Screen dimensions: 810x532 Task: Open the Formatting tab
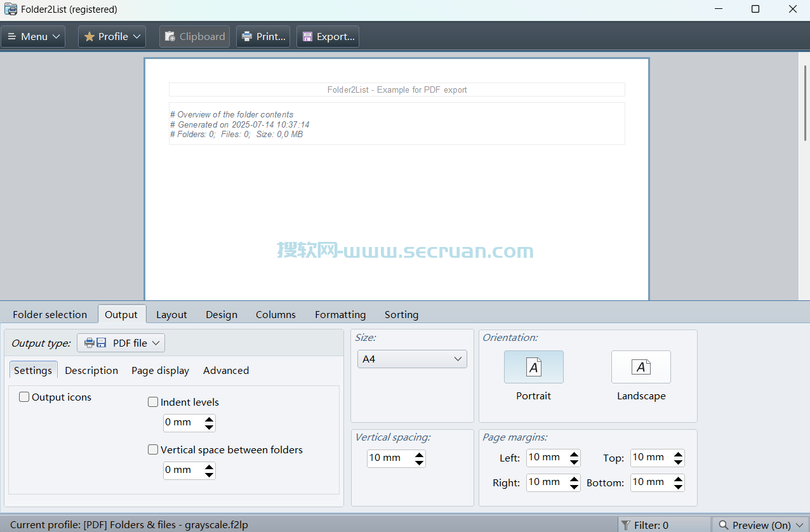(340, 314)
